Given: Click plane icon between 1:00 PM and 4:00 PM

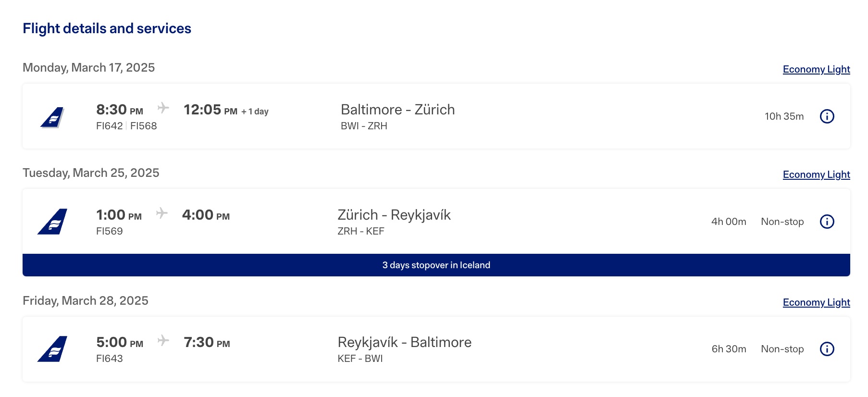Looking at the screenshot, I should click(x=162, y=213).
